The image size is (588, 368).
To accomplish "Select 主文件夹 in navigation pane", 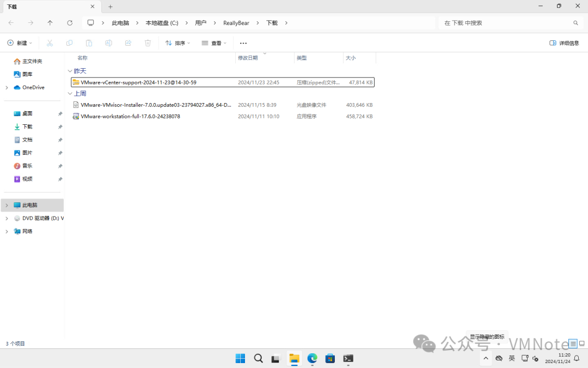I will (32, 61).
